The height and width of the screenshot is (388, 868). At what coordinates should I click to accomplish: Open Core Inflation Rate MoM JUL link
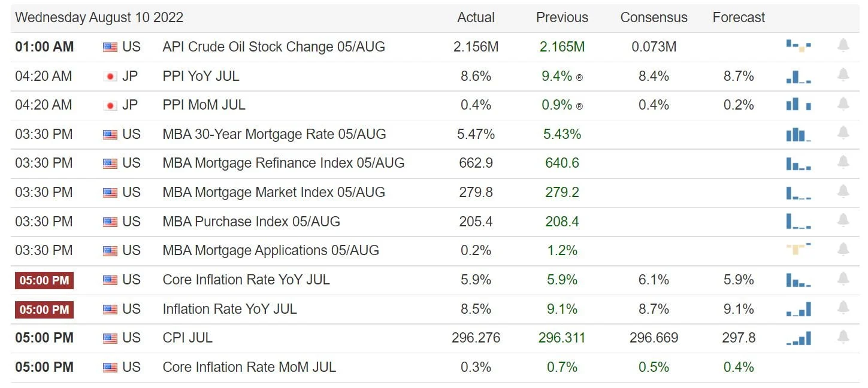click(x=249, y=367)
